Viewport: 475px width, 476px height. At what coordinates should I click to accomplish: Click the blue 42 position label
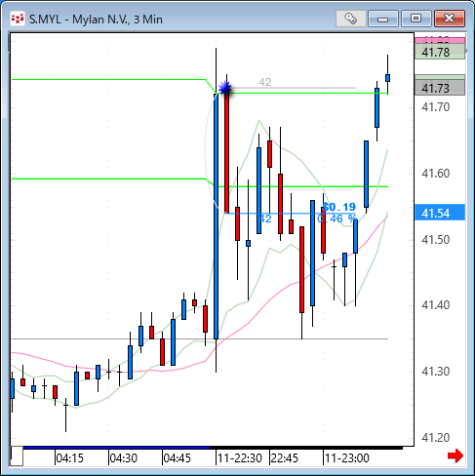click(x=265, y=218)
